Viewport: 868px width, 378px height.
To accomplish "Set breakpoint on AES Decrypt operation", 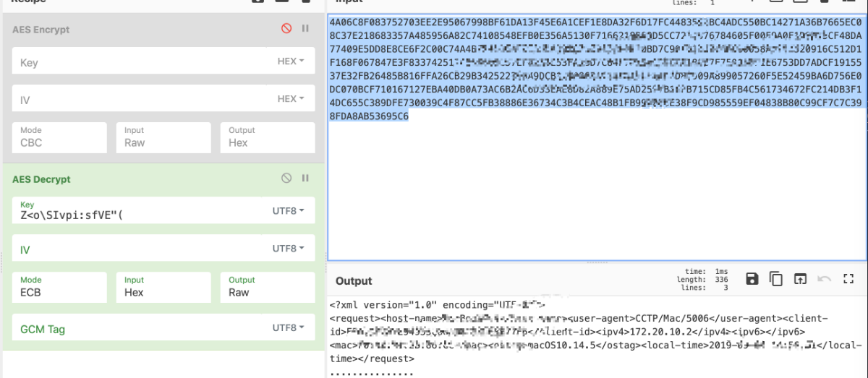I will (305, 178).
